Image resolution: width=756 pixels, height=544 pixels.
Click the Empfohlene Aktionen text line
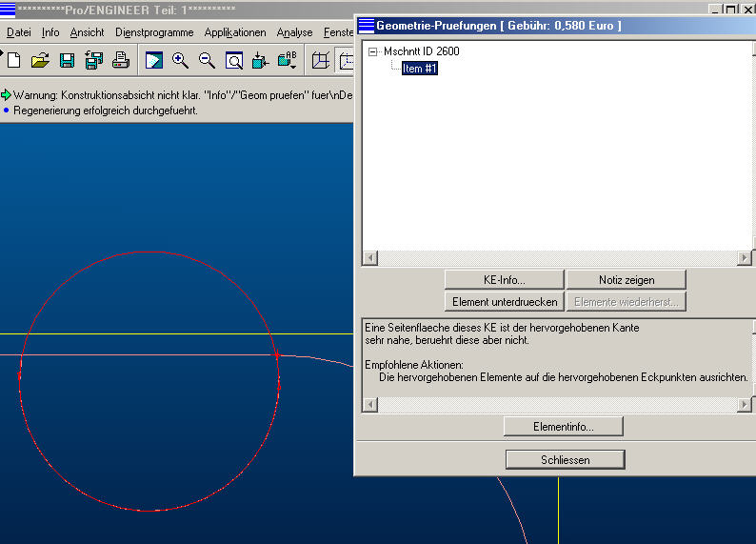(x=413, y=365)
